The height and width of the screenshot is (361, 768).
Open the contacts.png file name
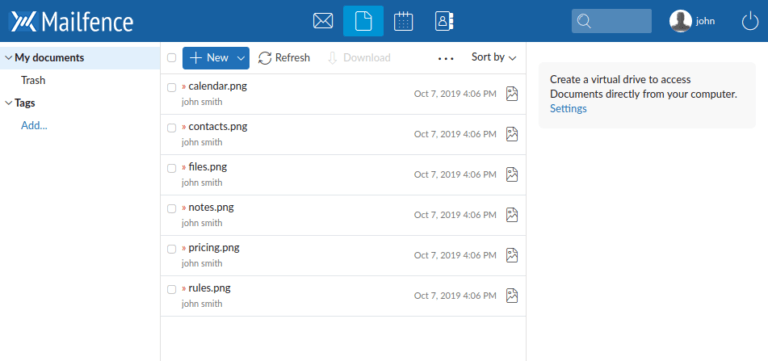click(218, 127)
